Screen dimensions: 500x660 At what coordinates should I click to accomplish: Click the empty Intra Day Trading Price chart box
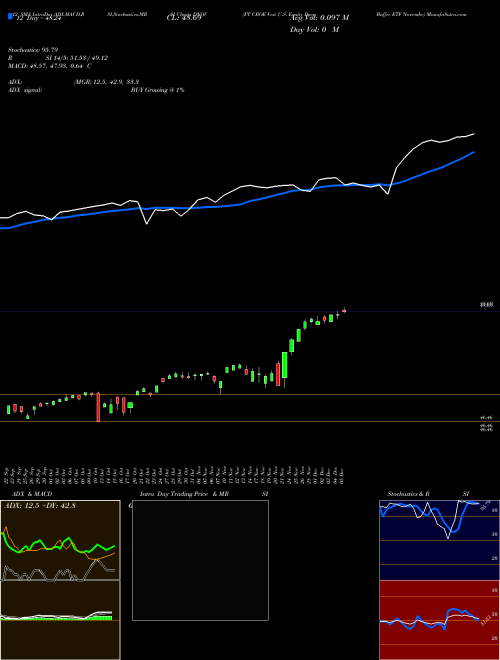pyautogui.click(x=200, y=560)
